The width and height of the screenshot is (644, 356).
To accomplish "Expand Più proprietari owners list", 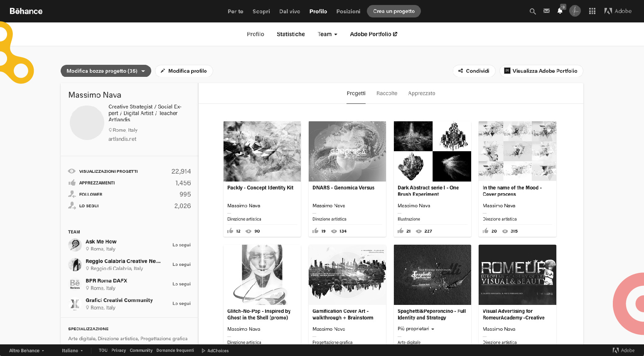I will (416, 329).
